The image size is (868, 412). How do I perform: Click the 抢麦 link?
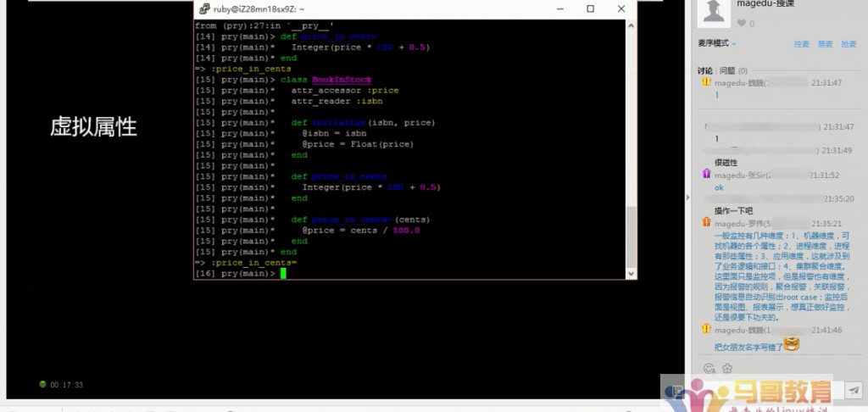(849, 44)
